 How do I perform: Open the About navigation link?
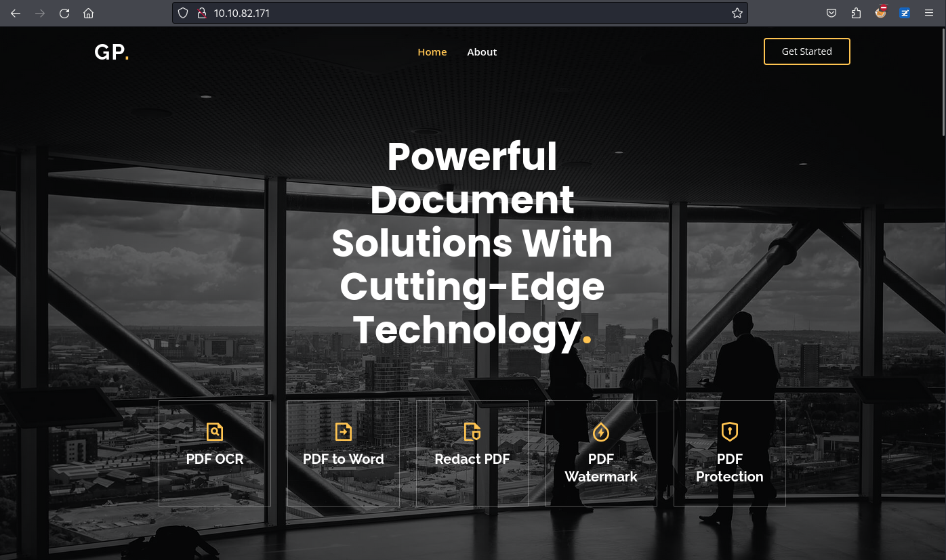click(482, 52)
